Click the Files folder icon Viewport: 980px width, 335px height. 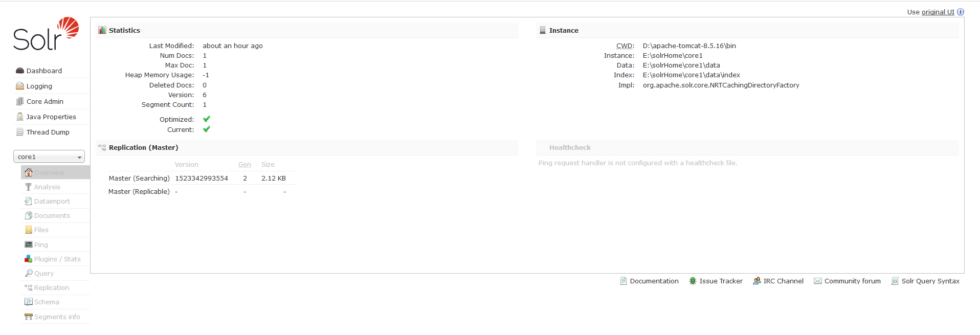pos(29,230)
